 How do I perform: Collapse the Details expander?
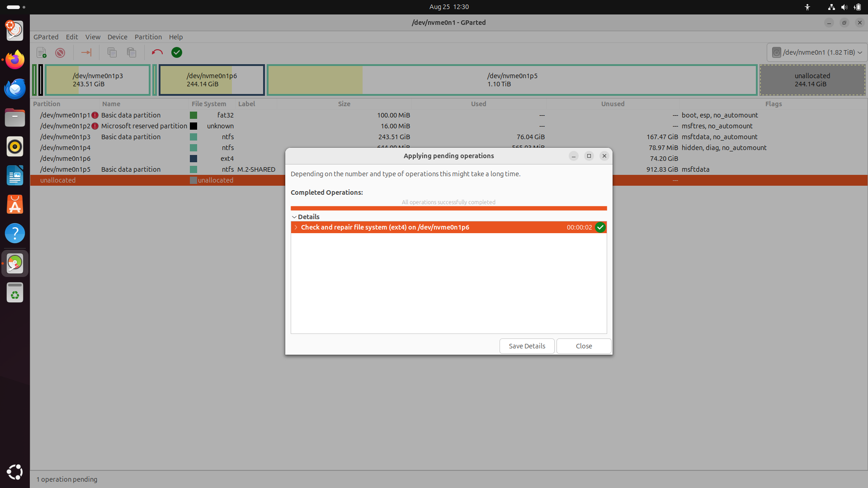pos(294,217)
